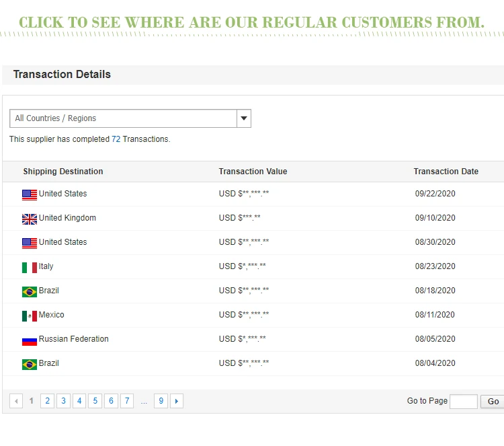Click the United Kingdom flag icon
Viewport: 504px width, 446px height.
[x=30, y=219]
